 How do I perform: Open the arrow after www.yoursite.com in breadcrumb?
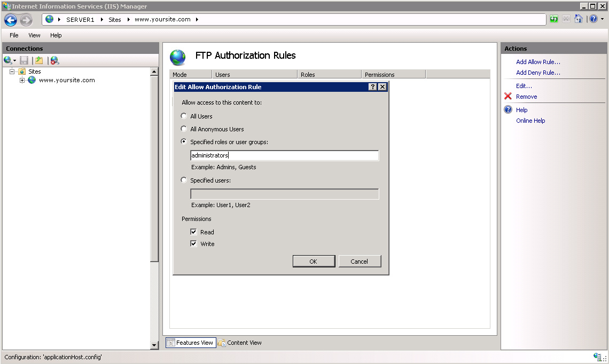(197, 19)
